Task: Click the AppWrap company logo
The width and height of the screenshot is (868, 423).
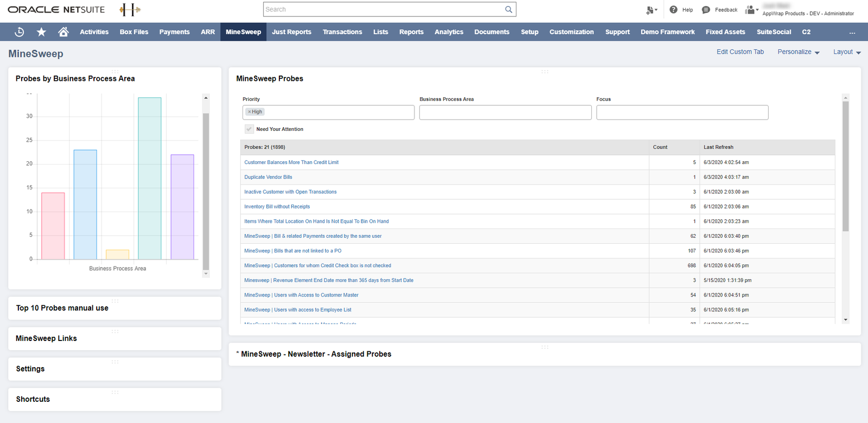Action: pyautogui.click(x=130, y=9)
